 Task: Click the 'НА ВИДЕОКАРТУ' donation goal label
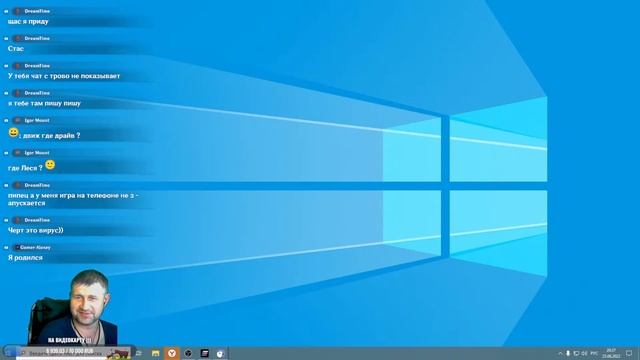(69, 340)
